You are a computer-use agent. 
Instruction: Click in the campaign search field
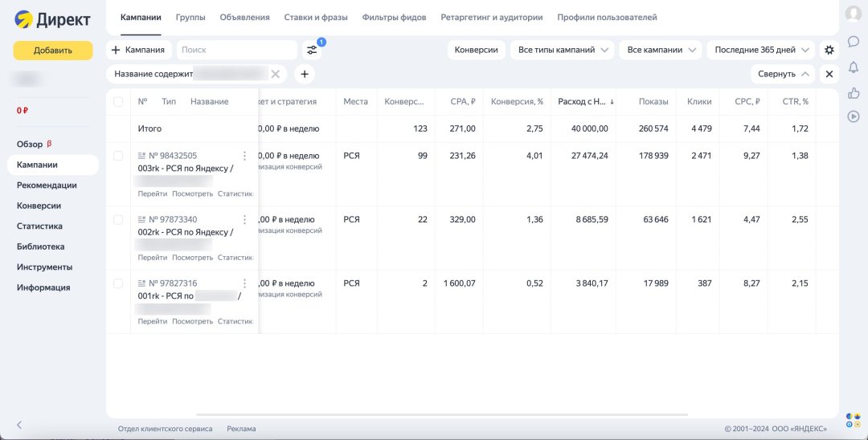(236, 50)
